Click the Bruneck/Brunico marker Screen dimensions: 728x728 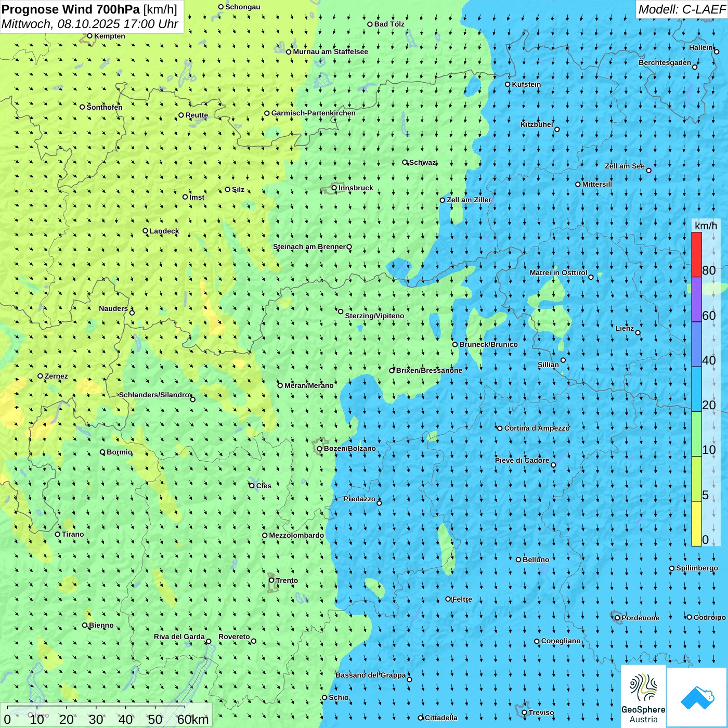pos(455,344)
